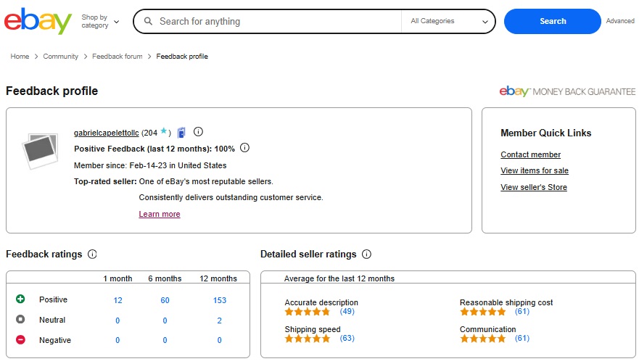This screenshot has height=364, width=639.
Task: Open View items for sale link
Action: click(x=534, y=171)
